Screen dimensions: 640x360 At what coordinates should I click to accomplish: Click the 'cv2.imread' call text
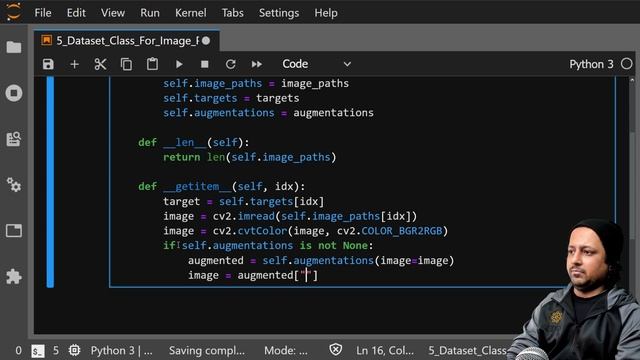tap(244, 216)
